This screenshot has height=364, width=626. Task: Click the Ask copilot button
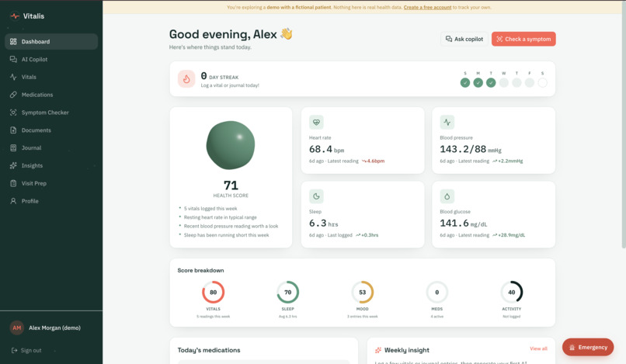point(464,39)
